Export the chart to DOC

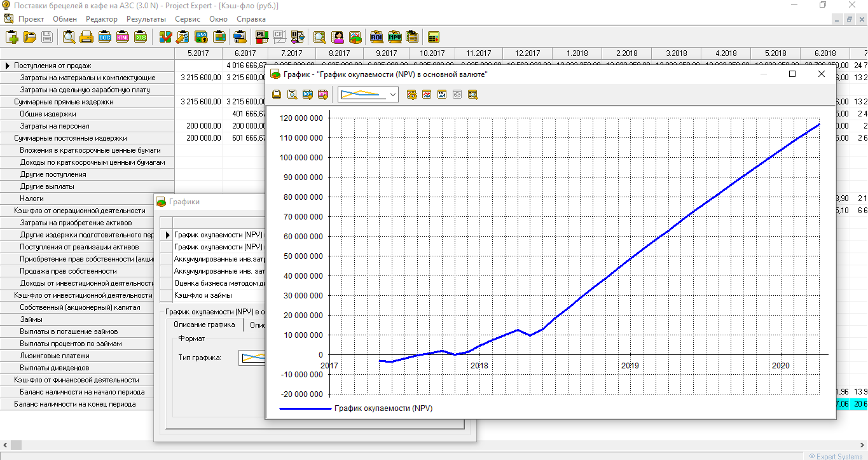click(307, 95)
